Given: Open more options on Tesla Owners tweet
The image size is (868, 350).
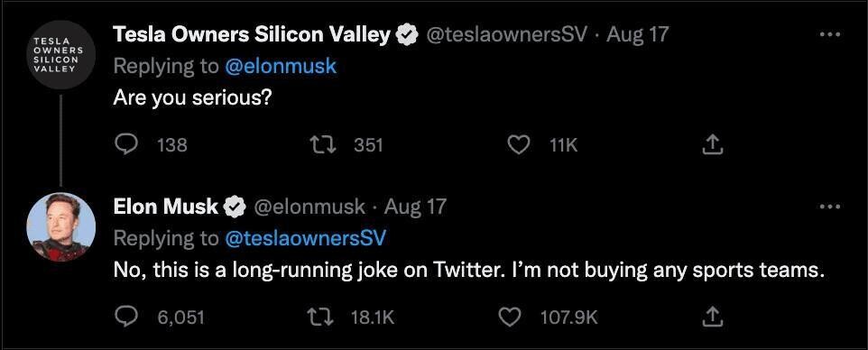Looking at the screenshot, I should click(830, 35).
